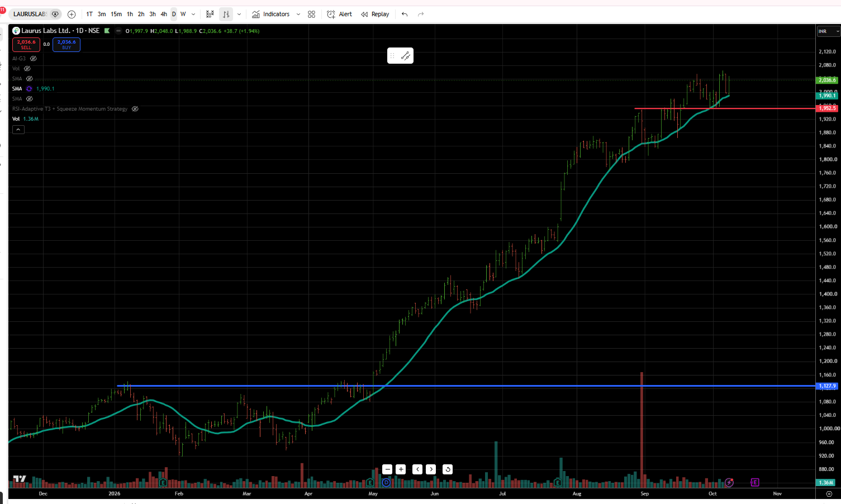841x504 pixels.
Task: Select the 1T tick timeframe
Action: point(89,14)
